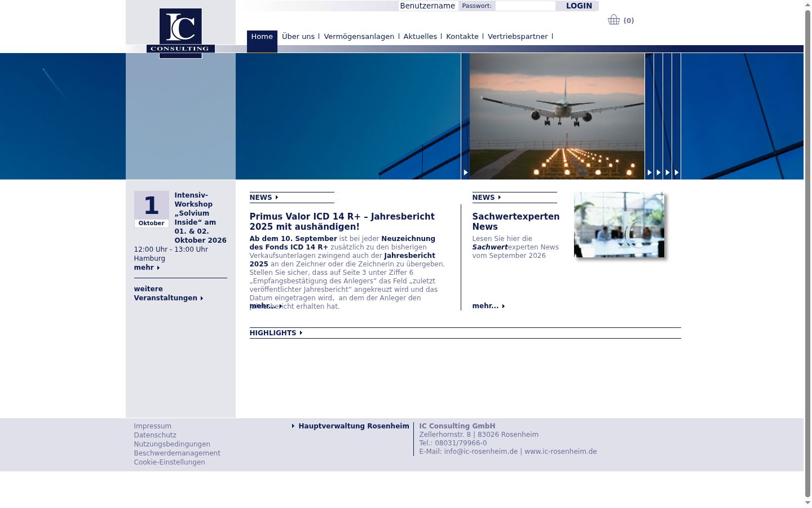
Task: Click the 'Hamburg' event location text
Action: click(x=149, y=259)
